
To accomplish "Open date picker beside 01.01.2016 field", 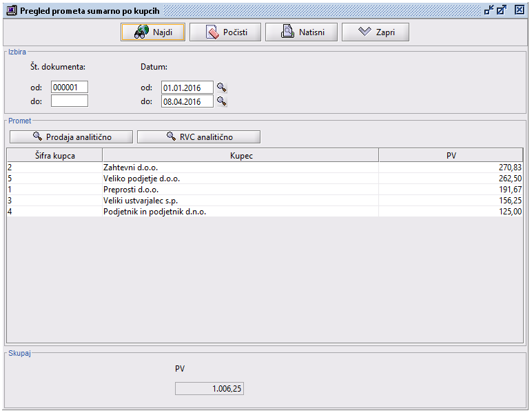I will pos(222,88).
